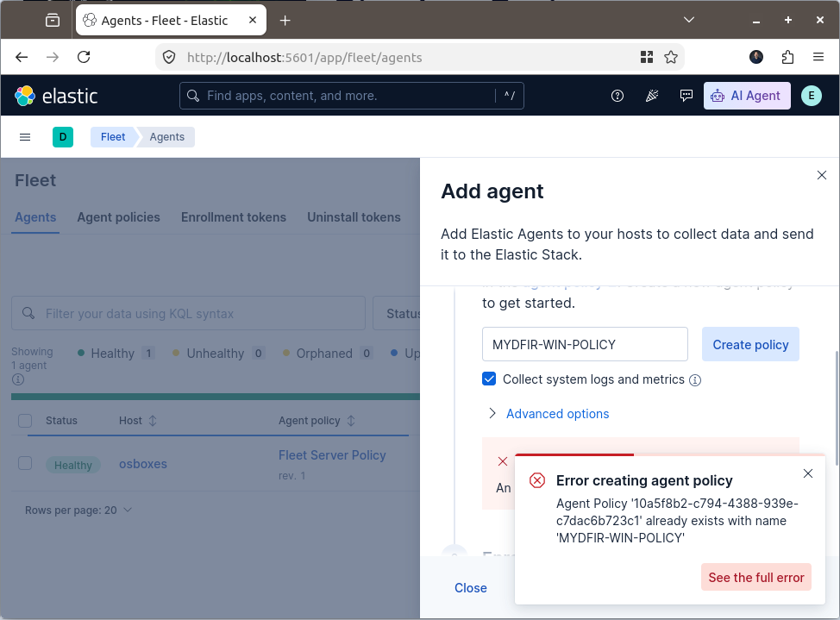Toggle the hamburger navigation menu

tap(25, 137)
